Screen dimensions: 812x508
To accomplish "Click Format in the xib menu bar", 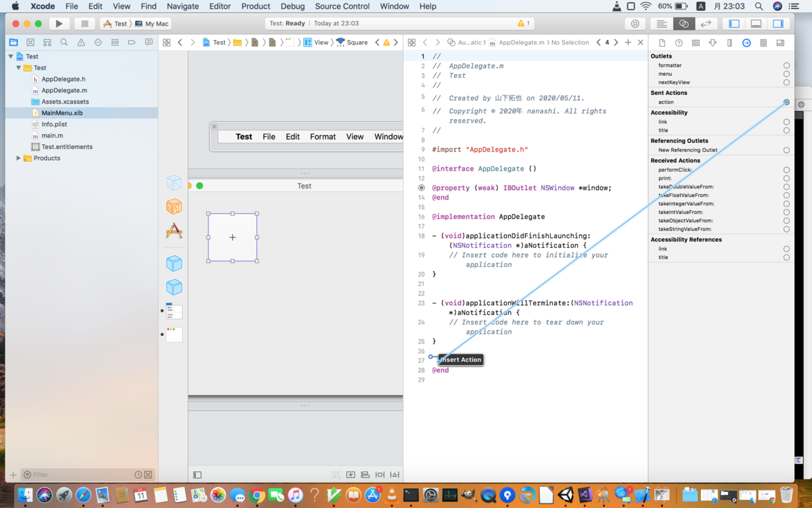I will [323, 136].
